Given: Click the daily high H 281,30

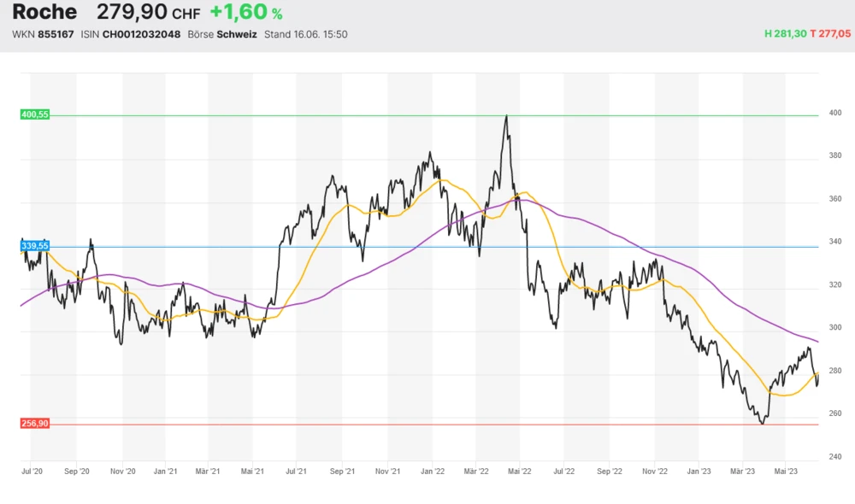Looking at the screenshot, I should pos(786,34).
